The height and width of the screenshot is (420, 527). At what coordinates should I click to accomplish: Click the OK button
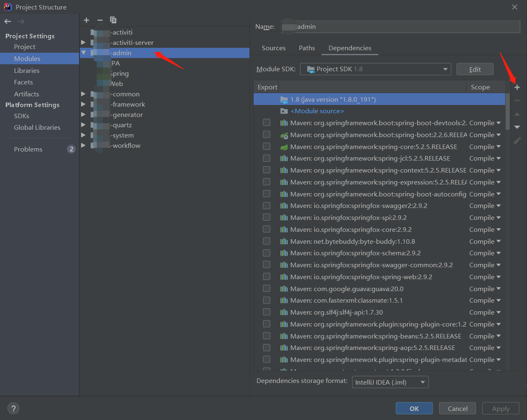(414, 408)
